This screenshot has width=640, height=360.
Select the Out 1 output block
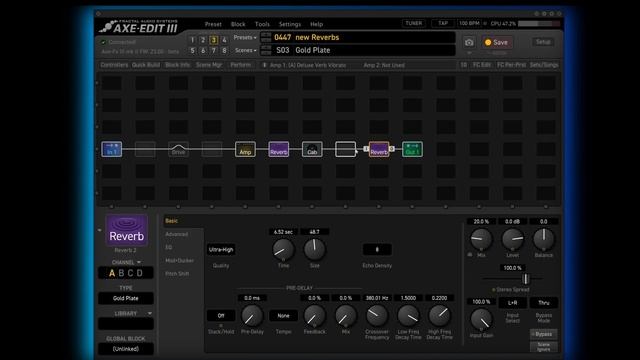coord(412,149)
